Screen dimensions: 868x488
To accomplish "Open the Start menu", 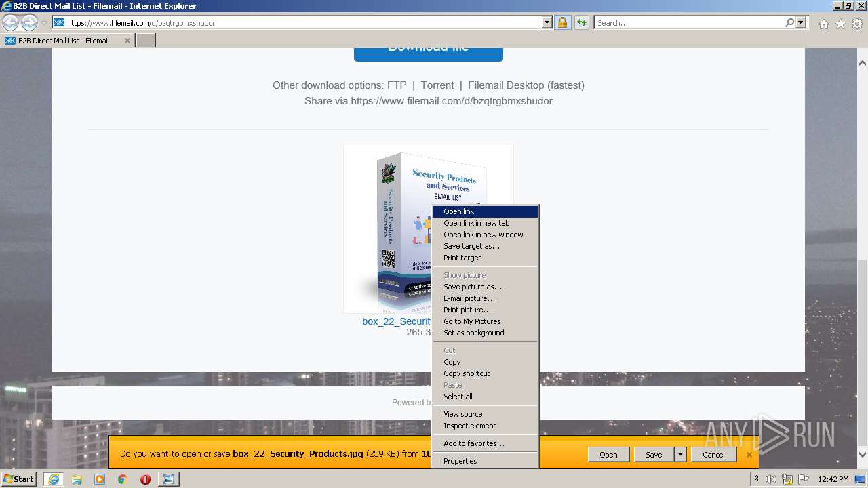I will pos(18,479).
